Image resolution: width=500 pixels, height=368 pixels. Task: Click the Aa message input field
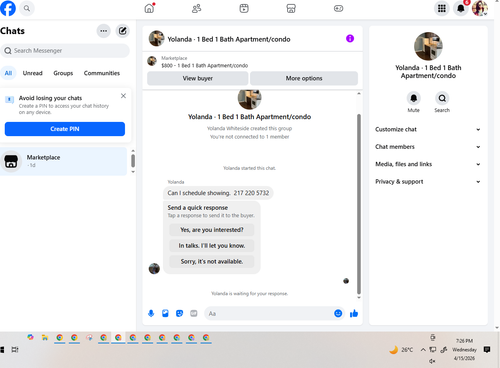268,313
